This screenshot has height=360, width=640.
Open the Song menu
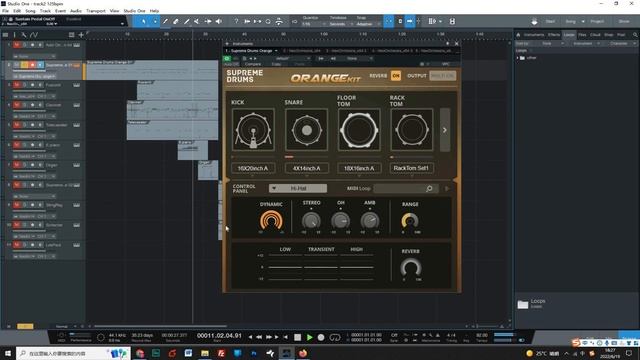tap(30, 11)
